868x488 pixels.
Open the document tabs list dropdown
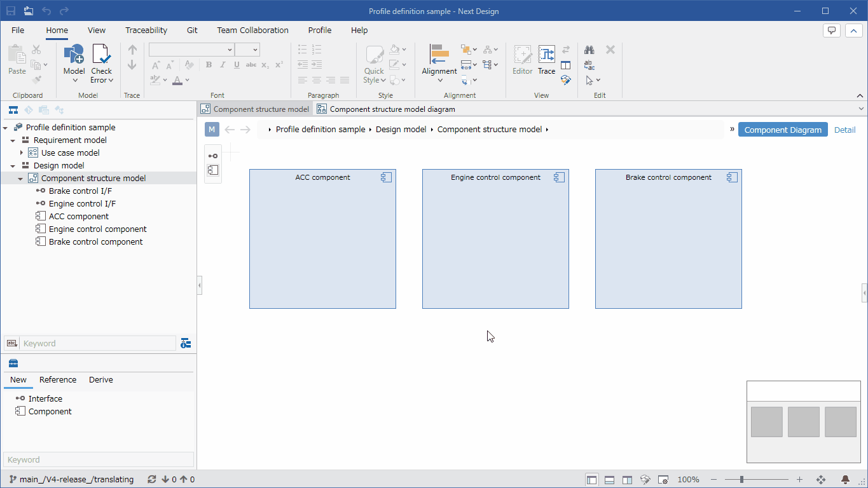[861, 109]
